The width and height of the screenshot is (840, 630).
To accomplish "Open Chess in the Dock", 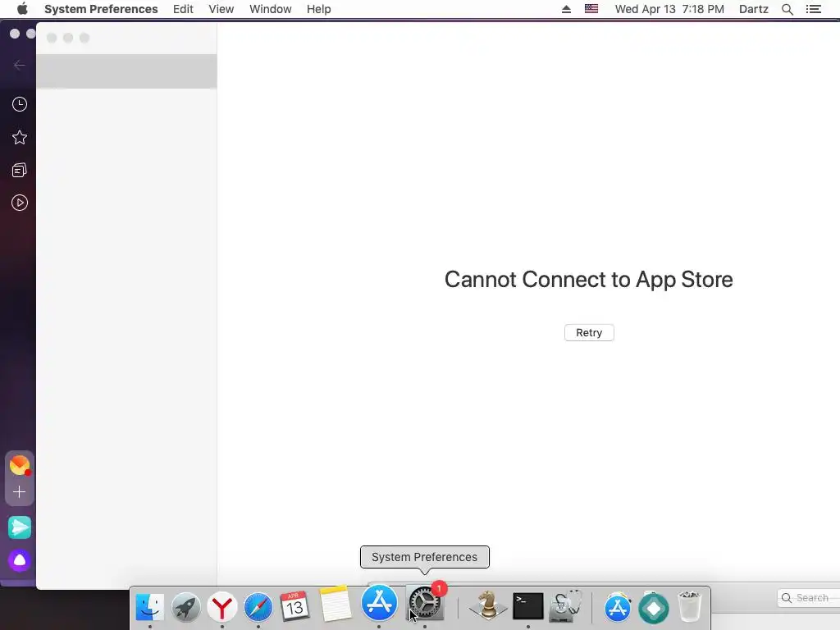I will (x=487, y=605).
